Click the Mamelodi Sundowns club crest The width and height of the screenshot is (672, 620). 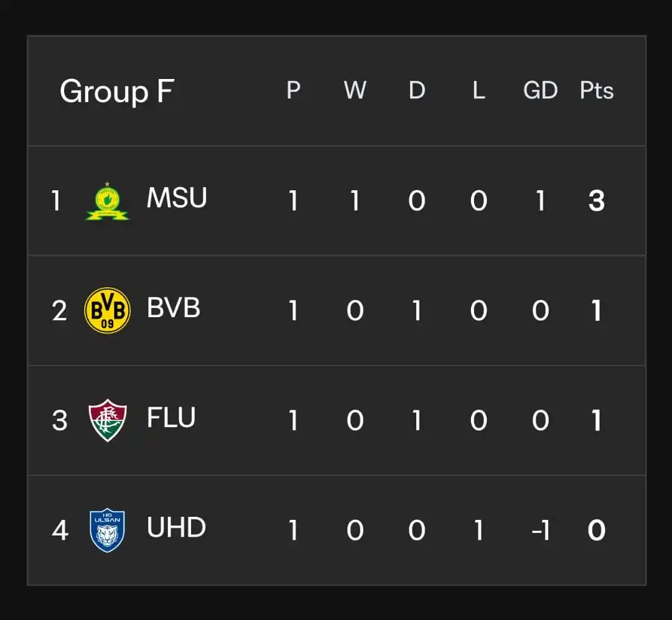coord(107,201)
